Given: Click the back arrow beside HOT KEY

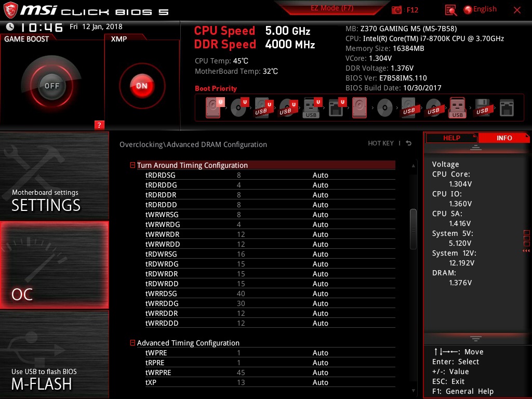Looking at the screenshot, I should 408,143.
